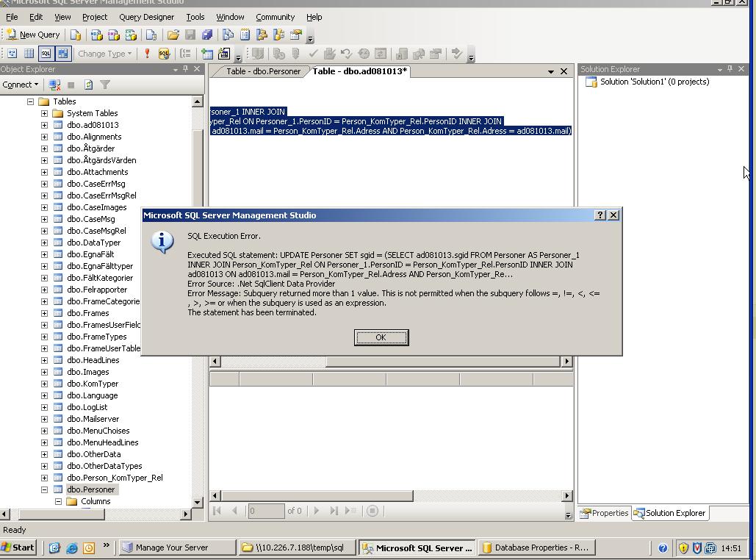756x560 pixels.
Task: Collapse the dbo.Personer table node
Action: tap(44, 489)
